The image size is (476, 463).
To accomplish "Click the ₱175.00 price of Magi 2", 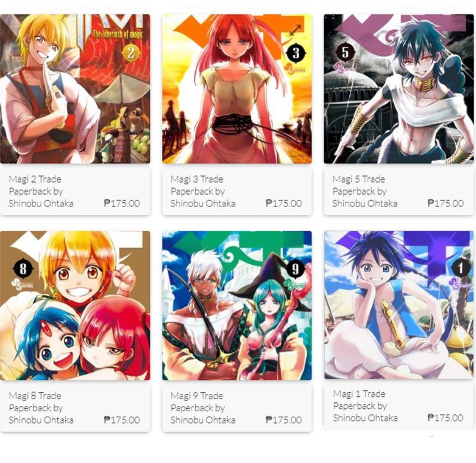I will 122,203.
